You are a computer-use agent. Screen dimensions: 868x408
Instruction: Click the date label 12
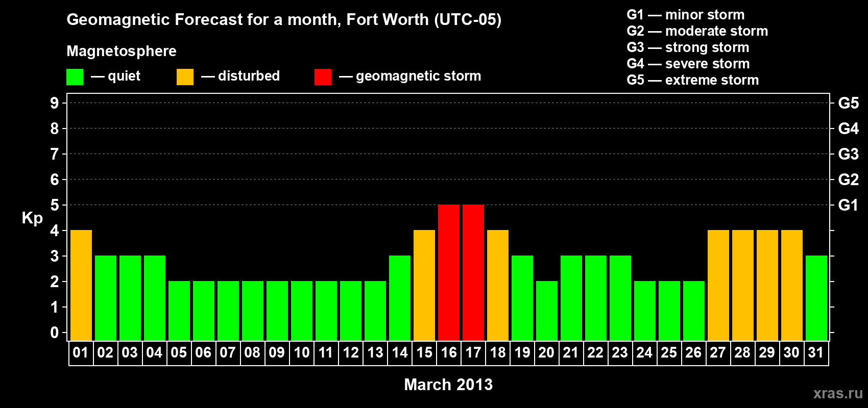tap(351, 353)
